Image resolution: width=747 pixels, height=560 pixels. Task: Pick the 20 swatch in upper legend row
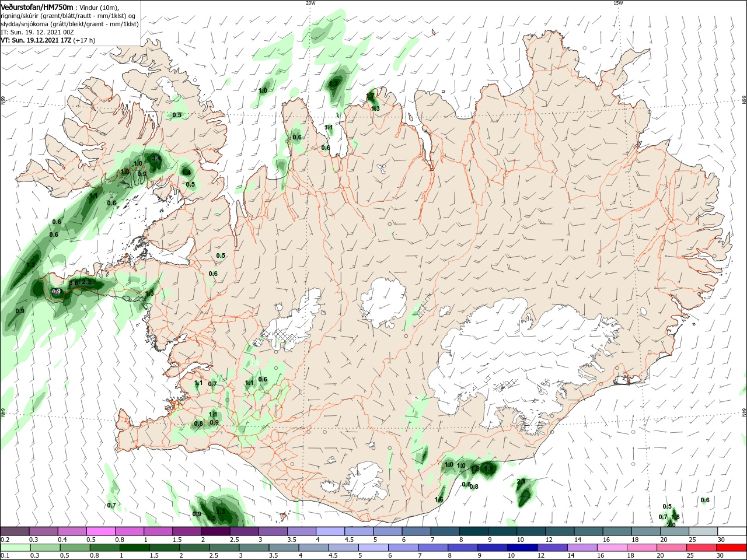(673, 531)
